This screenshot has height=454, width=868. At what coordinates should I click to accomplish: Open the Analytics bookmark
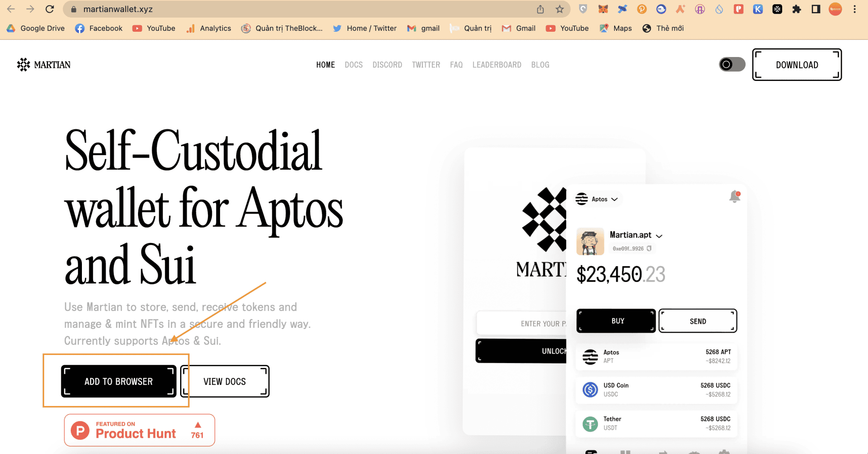pyautogui.click(x=208, y=28)
